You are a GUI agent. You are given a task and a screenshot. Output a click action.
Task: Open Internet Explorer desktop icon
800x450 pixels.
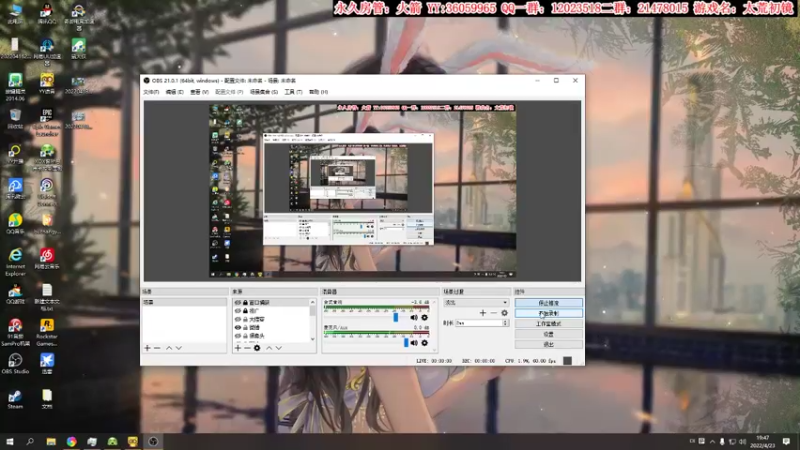point(15,262)
